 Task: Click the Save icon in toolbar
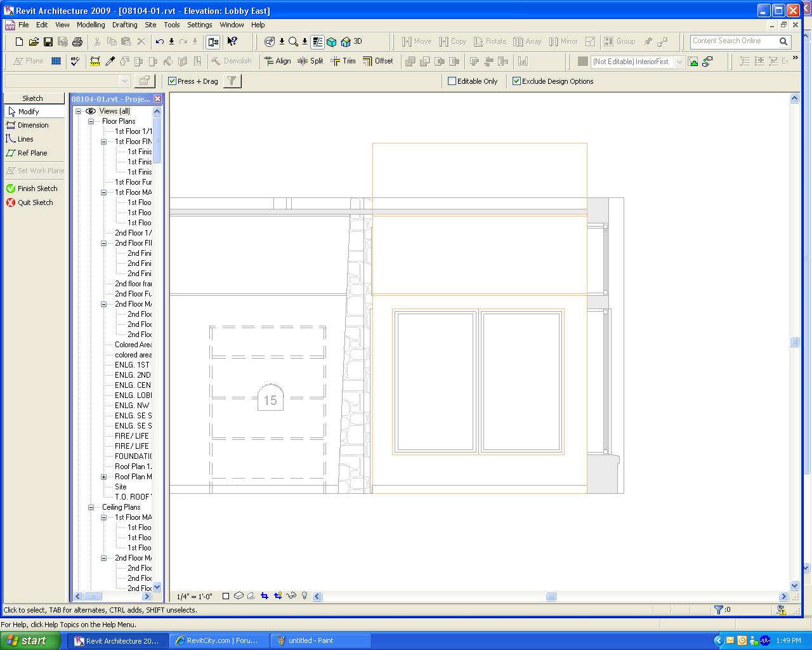[48, 42]
